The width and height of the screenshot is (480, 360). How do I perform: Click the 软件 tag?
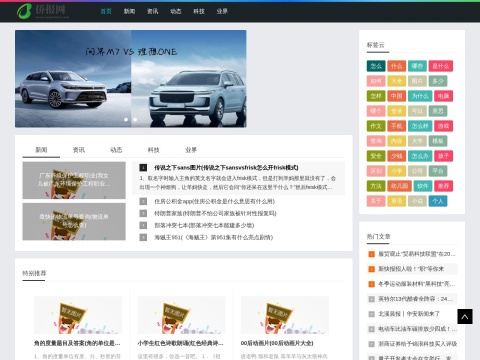coord(423,186)
